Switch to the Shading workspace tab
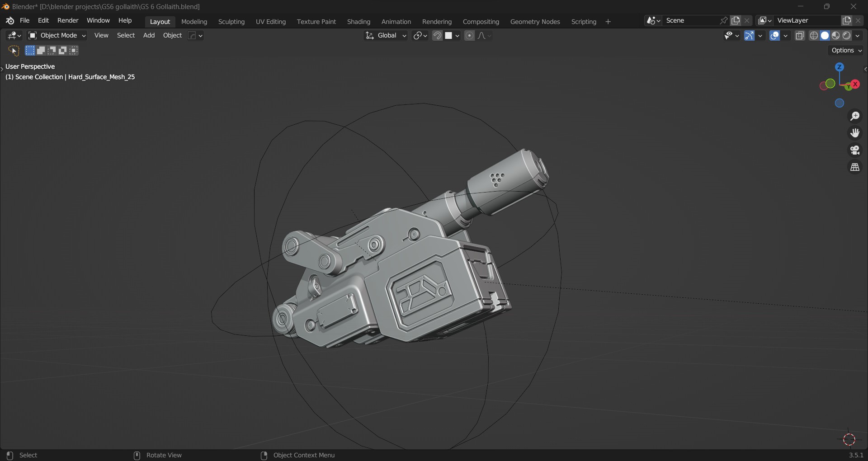This screenshot has width=868, height=461. [359, 22]
